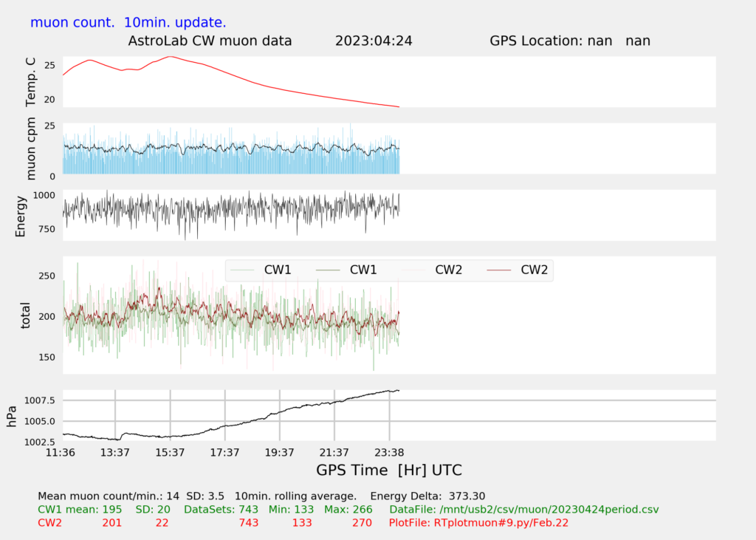Image resolution: width=756 pixels, height=540 pixels.
Task: Click the 250 tick on total axis
Action: [x=47, y=276]
